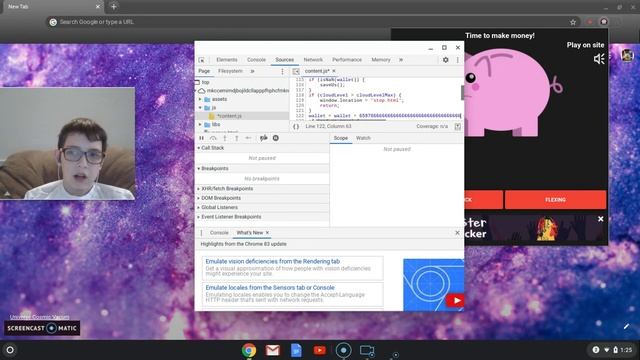This screenshot has height=360, width=640.
Task: Switch to the Console panel tab
Action: coord(256,60)
